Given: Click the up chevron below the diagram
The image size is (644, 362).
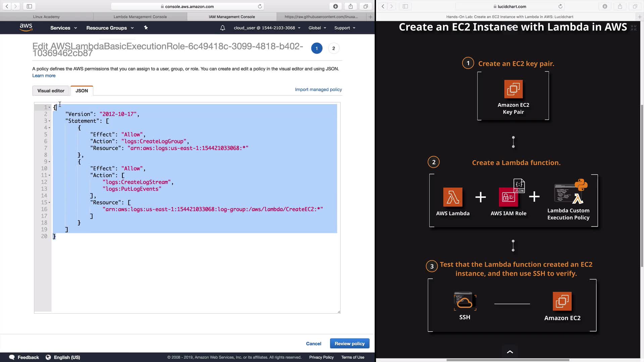Looking at the screenshot, I should coord(510,352).
